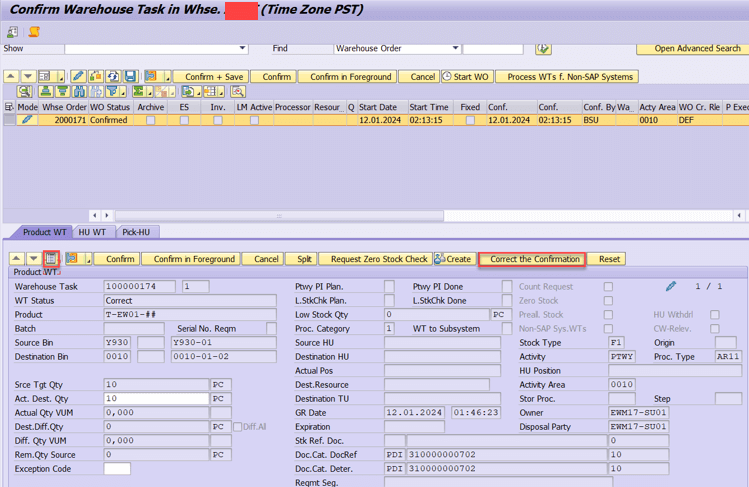The height and width of the screenshot is (487, 749).
Task: Click the red-highlighted form view icon
Action: (51, 259)
